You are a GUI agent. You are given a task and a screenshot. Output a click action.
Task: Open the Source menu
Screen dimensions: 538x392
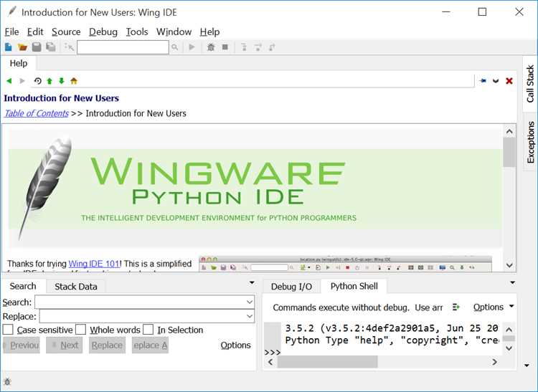point(66,32)
